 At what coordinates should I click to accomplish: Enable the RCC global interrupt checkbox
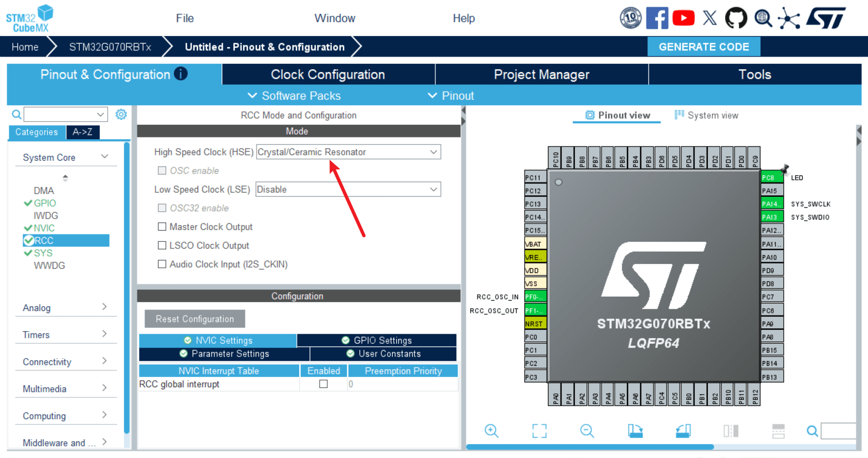tap(323, 384)
